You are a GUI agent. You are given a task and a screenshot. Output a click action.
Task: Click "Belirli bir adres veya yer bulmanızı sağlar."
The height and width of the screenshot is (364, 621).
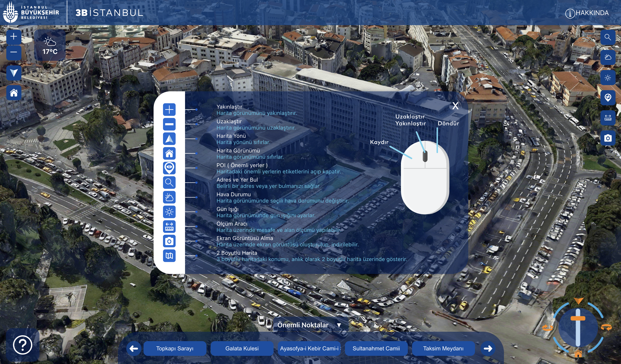(x=269, y=186)
